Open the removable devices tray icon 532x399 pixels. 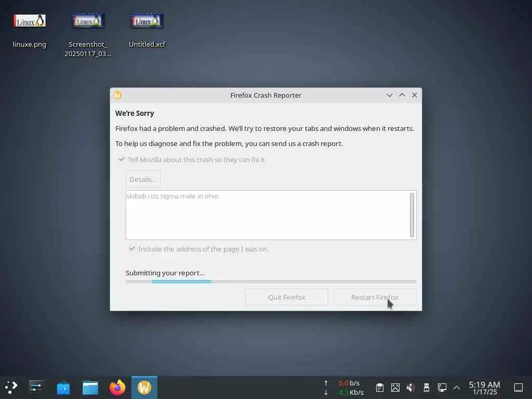pyautogui.click(x=427, y=388)
